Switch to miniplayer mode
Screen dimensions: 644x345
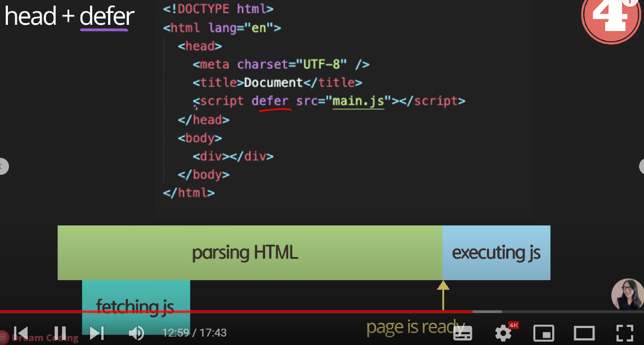tap(543, 333)
